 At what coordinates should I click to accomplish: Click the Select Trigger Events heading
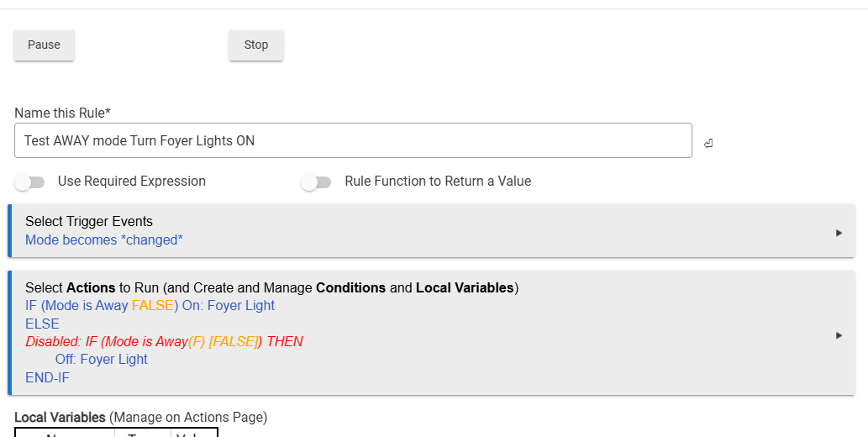coord(89,222)
